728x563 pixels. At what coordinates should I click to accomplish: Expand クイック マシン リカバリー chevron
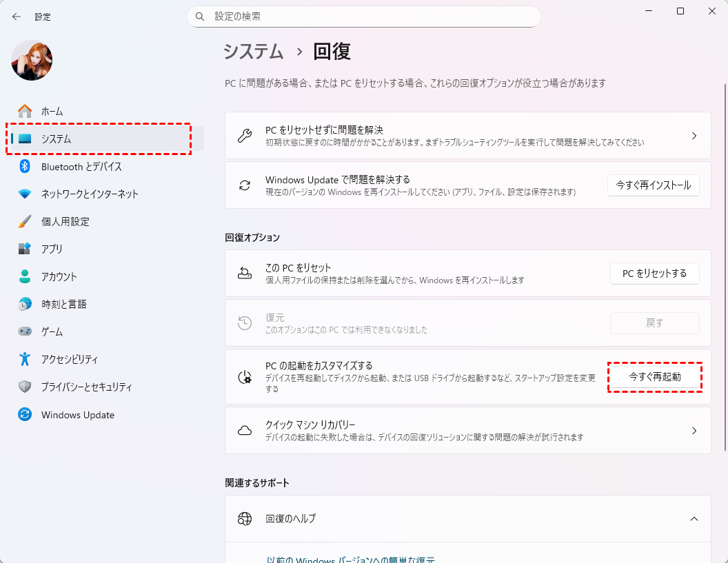694,431
